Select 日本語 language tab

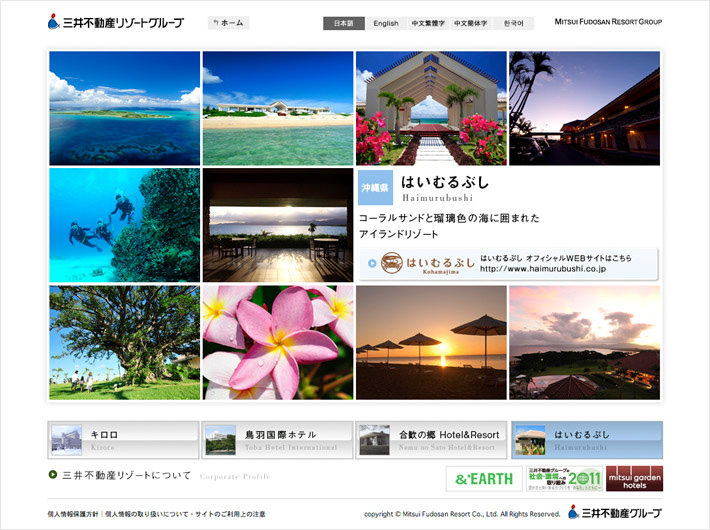pos(344,23)
